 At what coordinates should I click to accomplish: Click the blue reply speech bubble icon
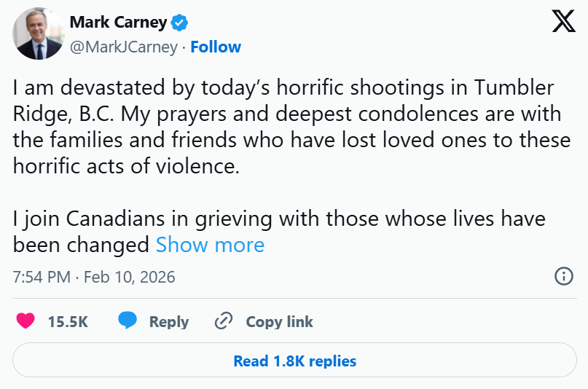[128, 321]
